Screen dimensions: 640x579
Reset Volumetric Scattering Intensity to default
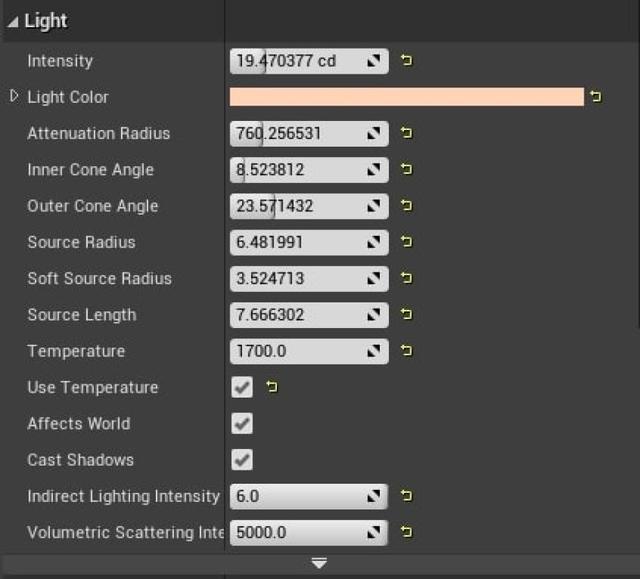pyautogui.click(x=406, y=532)
